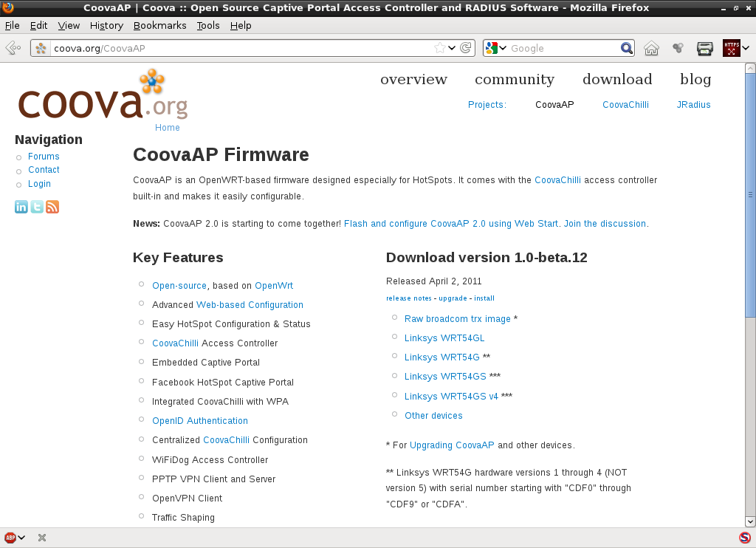Image resolution: width=756 pixels, height=548 pixels.
Task: Bookmark this page with the star icon
Action: [440, 48]
